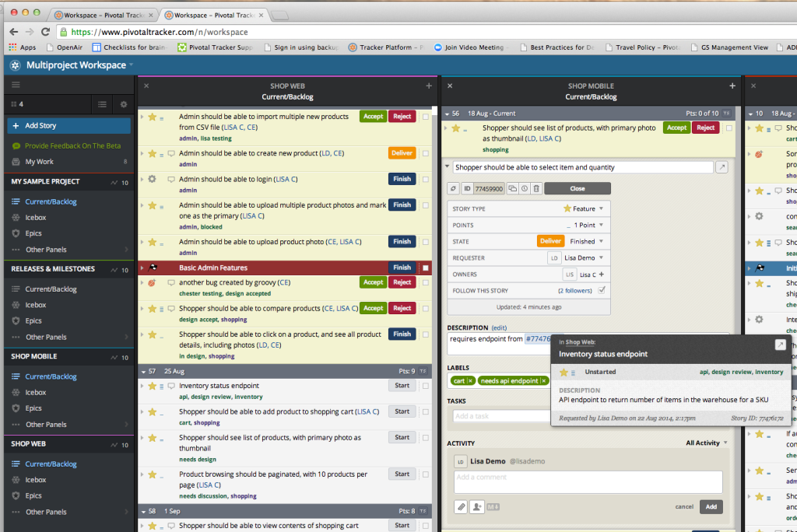Mention a person with the add-person icon

pyautogui.click(x=477, y=506)
